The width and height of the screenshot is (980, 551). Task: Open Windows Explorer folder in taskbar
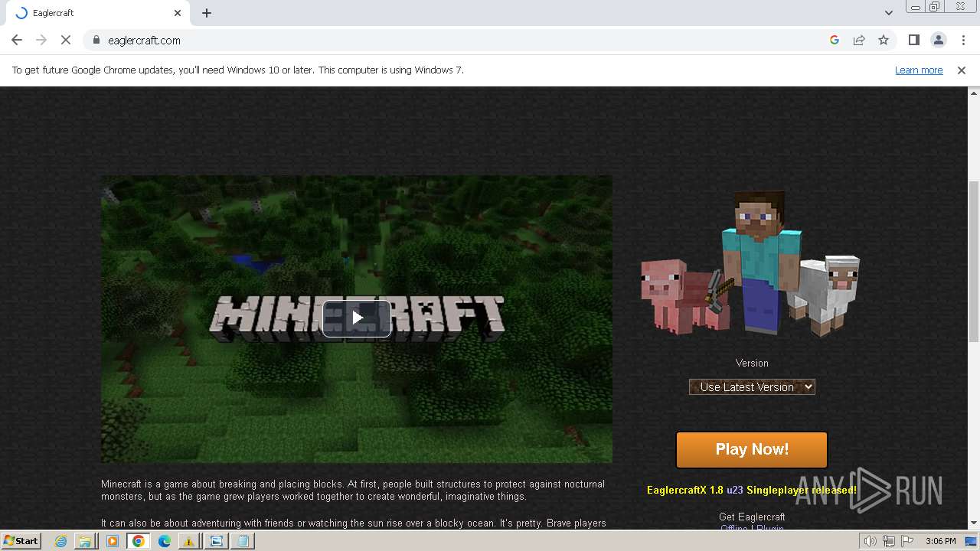coord(85,541)
